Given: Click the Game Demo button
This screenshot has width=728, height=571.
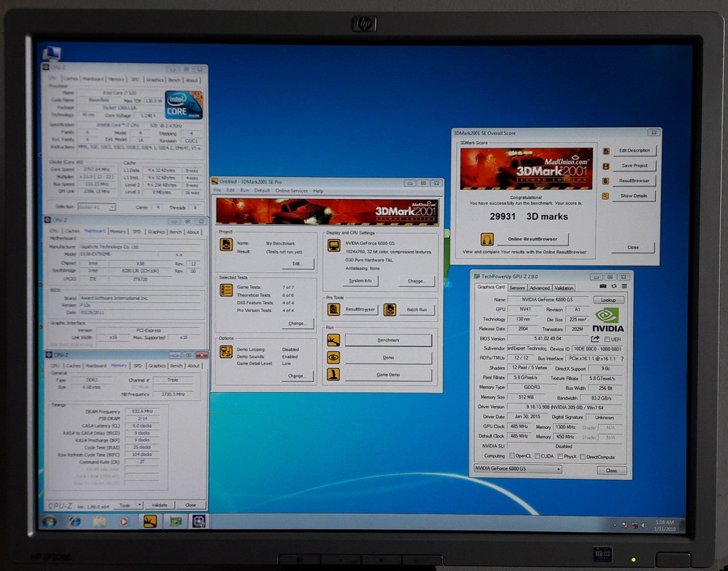Looking at the screenshot, I should click(x=388, y=375).
